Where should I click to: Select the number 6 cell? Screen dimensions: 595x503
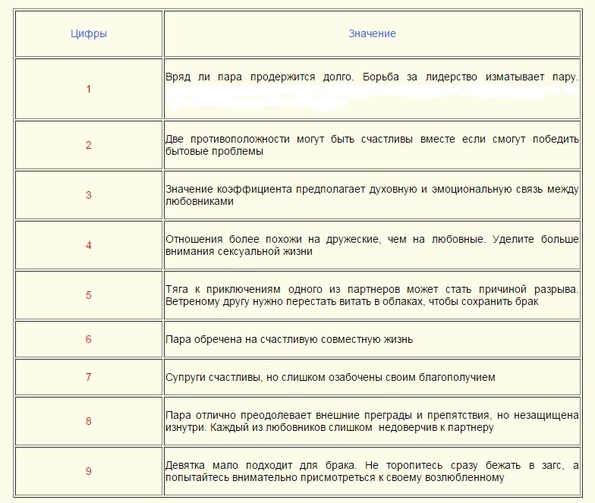pyautogui.click(x=88, y=339)
